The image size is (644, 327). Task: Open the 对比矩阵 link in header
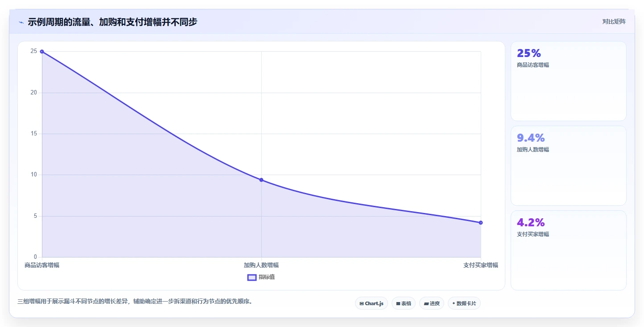[x=614, y=21]
